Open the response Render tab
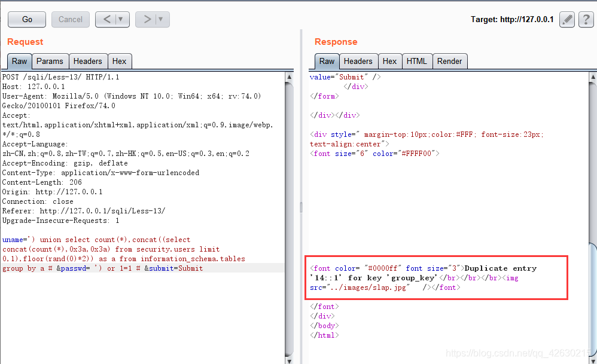This screenshot has height=364, width=597. (x=449, y=61)
